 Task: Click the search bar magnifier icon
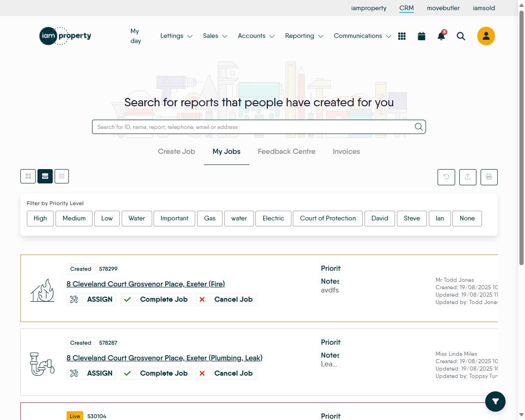coord(419,127)
